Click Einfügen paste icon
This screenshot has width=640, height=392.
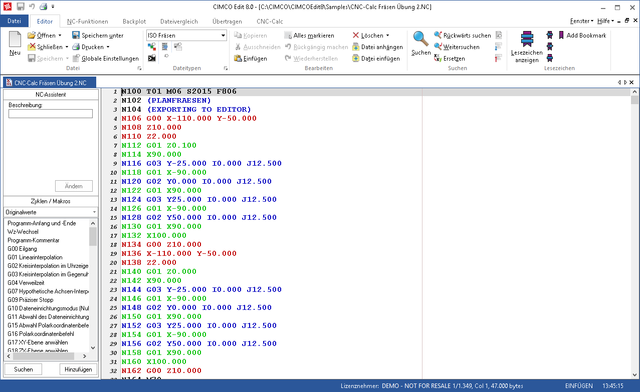point(238,58)
